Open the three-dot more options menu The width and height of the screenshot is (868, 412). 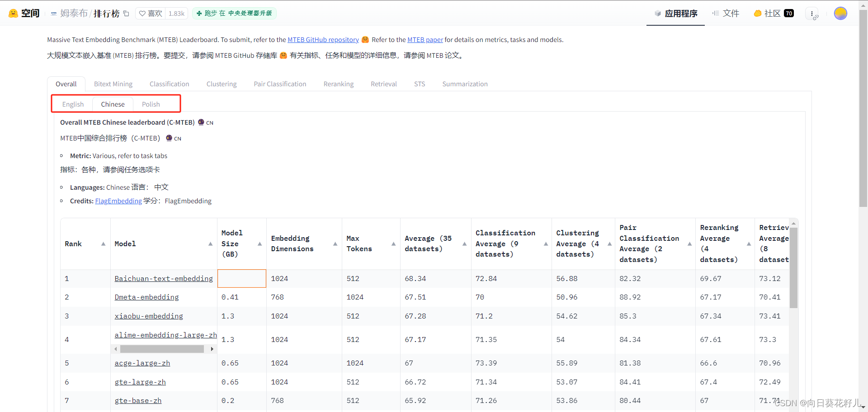coord(812,14)
